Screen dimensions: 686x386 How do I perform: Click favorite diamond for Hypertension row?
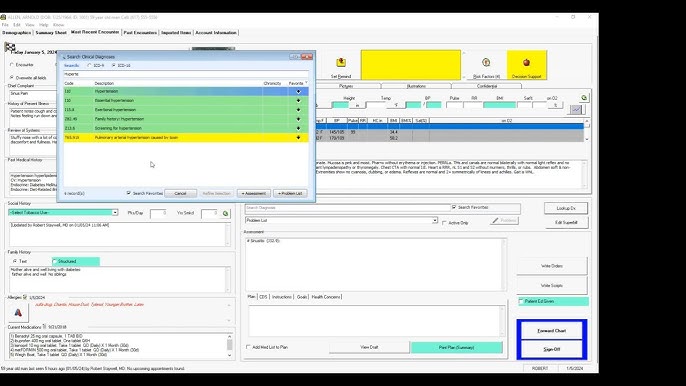pyautogui.click(x=298, y=91)
